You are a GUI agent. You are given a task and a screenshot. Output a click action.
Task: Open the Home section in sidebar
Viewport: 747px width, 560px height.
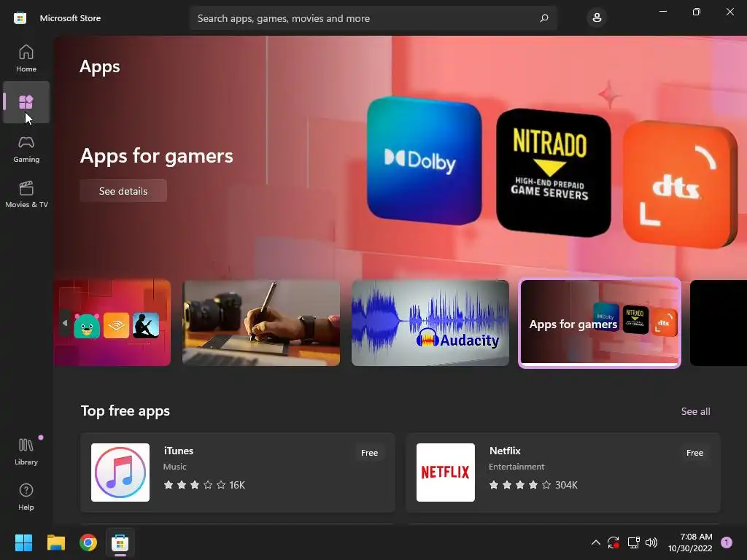point(26,58)
